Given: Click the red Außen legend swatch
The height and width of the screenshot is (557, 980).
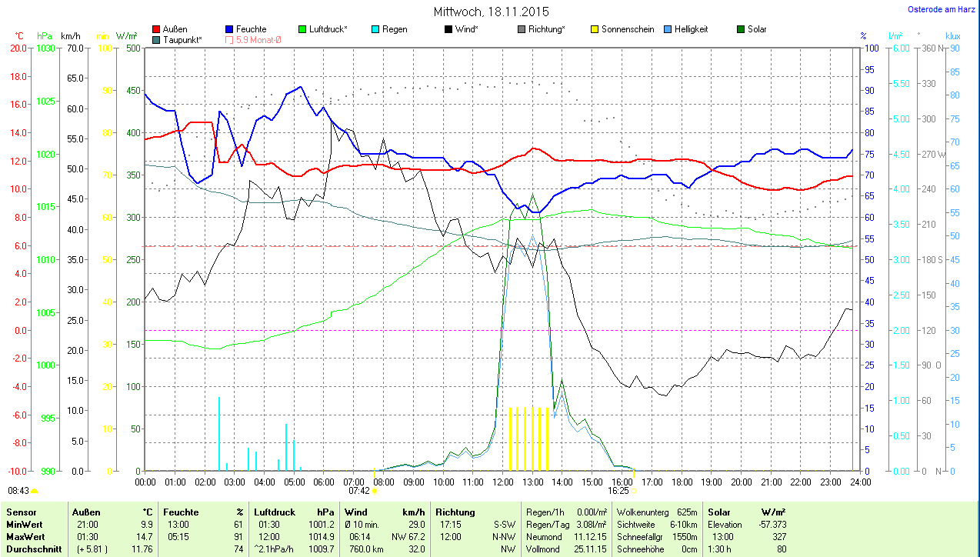Looking at the screenshot, I should [157, 29].
